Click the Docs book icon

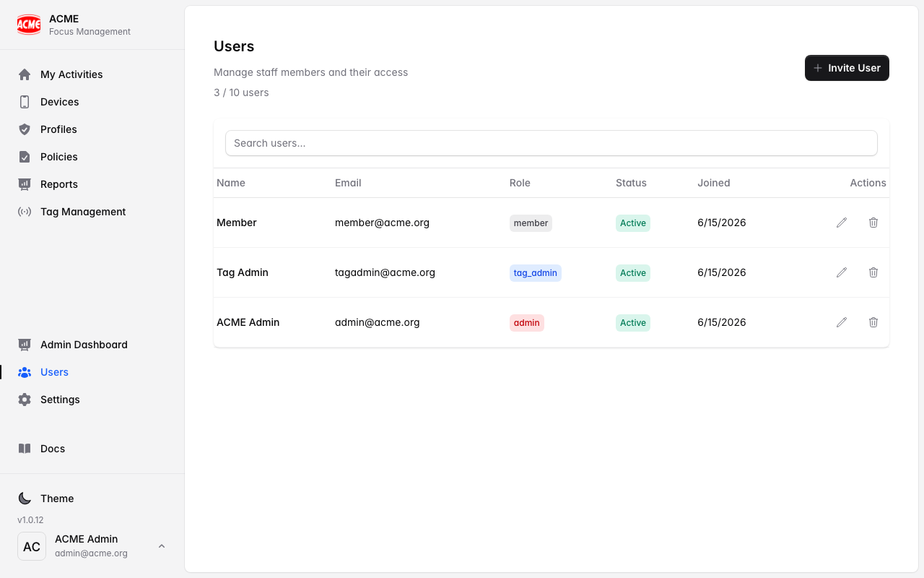coord(25,449)
